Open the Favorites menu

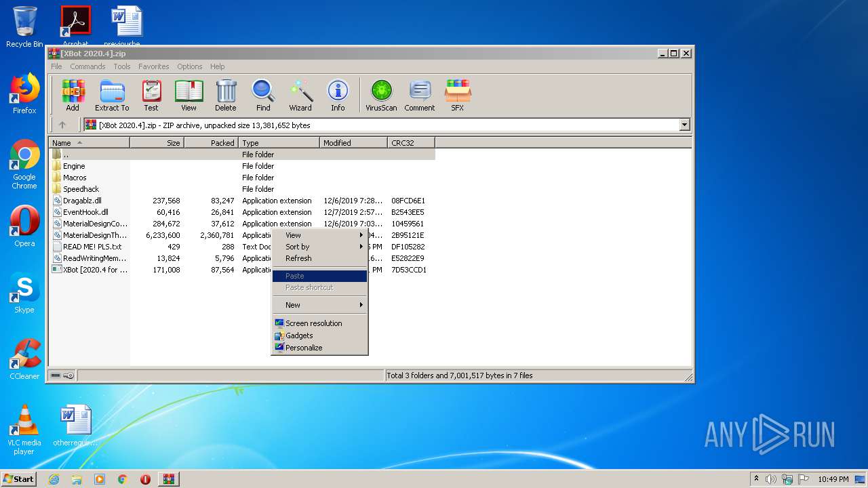pos(154,66)
